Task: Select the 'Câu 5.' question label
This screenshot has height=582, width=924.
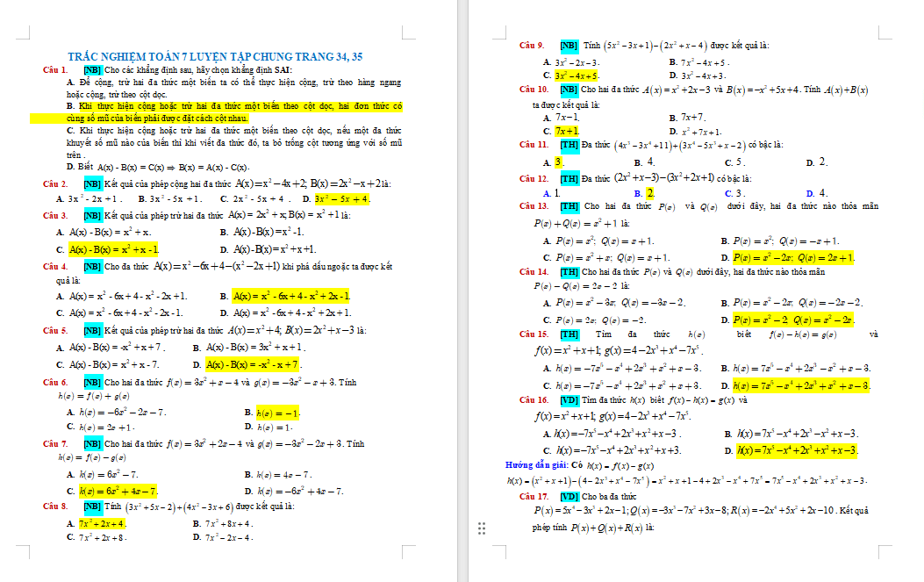Action: 55,330
